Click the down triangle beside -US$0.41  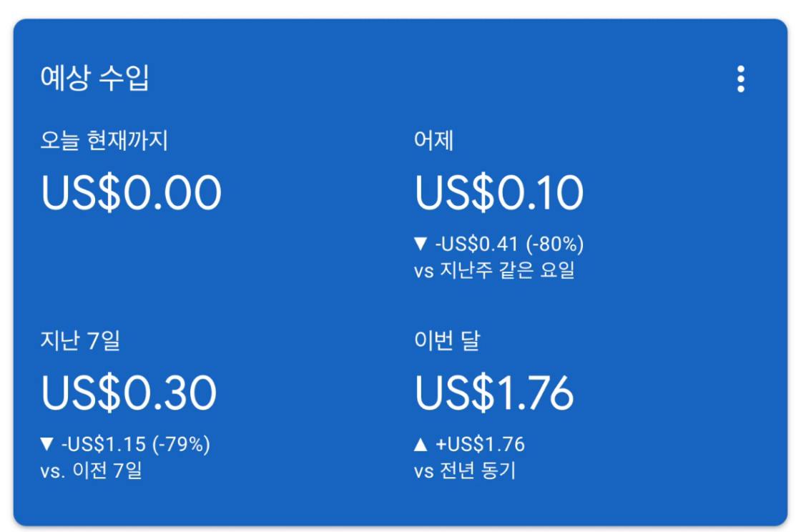[421, 245]
